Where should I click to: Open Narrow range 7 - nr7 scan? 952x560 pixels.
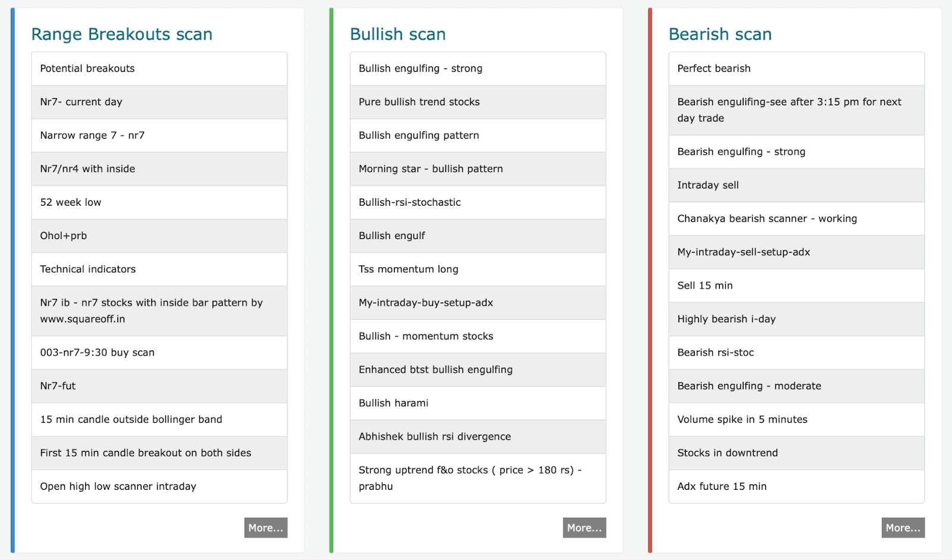click(x=159, y=135)
